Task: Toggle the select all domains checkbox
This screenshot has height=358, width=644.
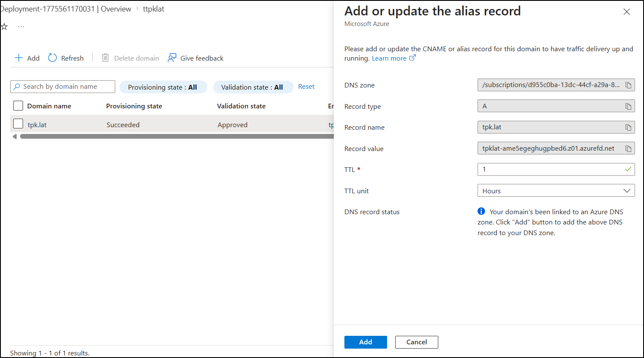Action: [x=18, y=105]
